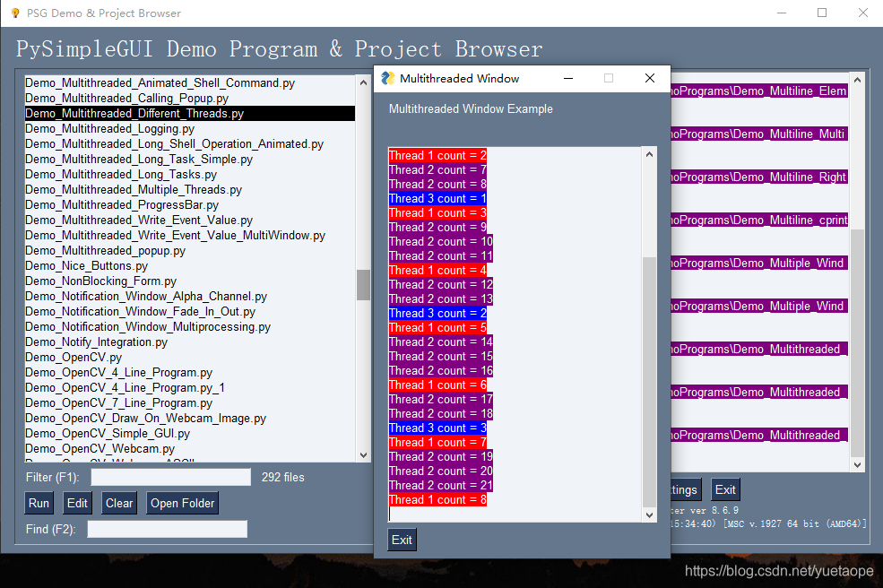Click scroll up arrow of right output pane

tap(857, 80)
